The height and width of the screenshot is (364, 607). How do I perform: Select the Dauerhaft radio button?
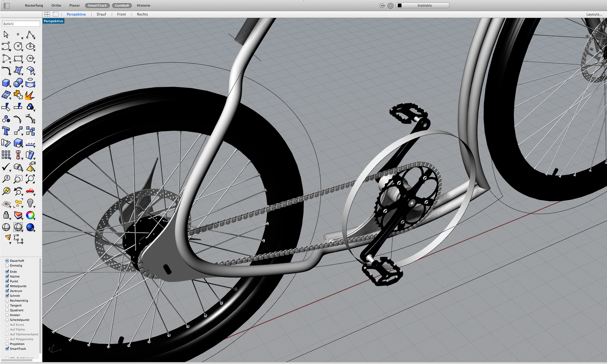[x=7, y=261]
